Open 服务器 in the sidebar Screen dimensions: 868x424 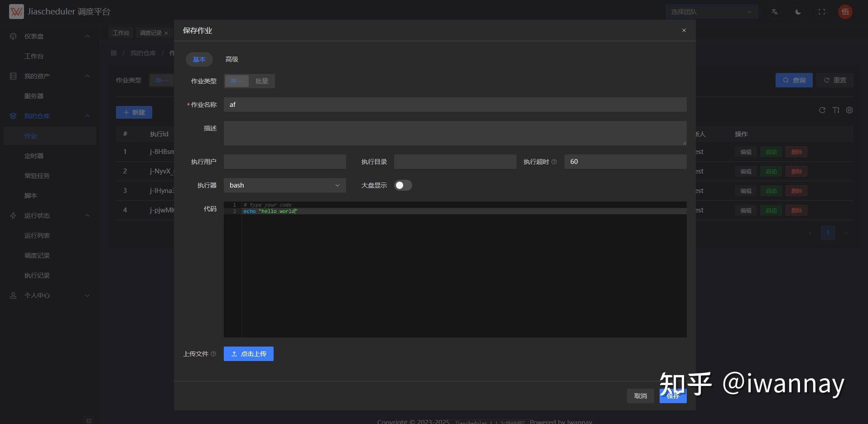click(x=34, y=96)
